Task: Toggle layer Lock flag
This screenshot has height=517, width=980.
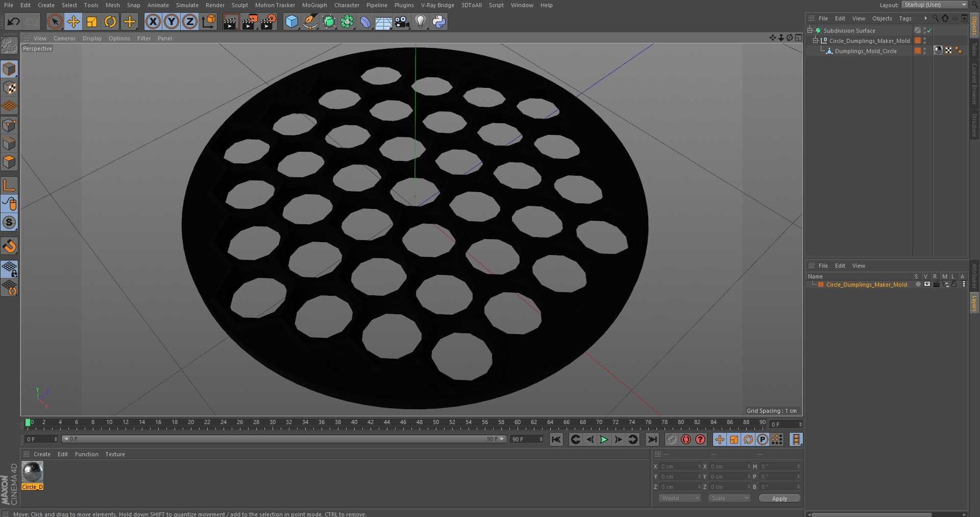Action: pos(954,285)
